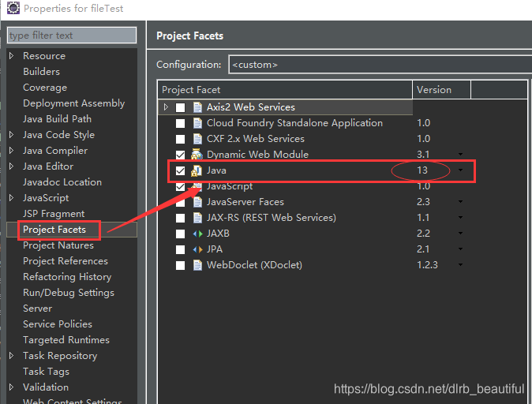Open Dynamic Web Module version dropdown
This screenshot has height=404, width=532.
(460, 155)
